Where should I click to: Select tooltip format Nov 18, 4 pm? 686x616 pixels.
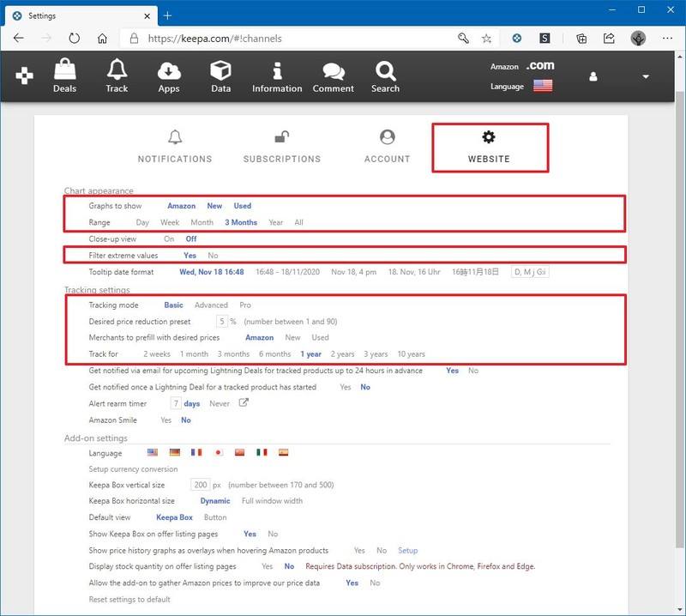353,272
